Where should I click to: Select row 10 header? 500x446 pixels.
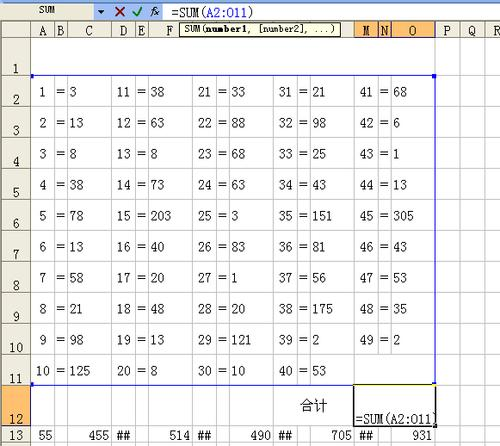pos(16,339)
